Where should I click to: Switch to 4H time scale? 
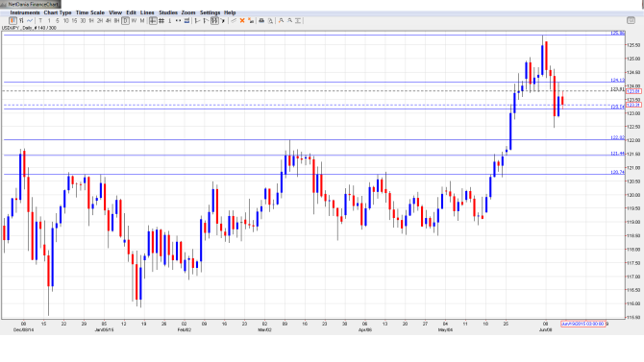click(108, 20)
